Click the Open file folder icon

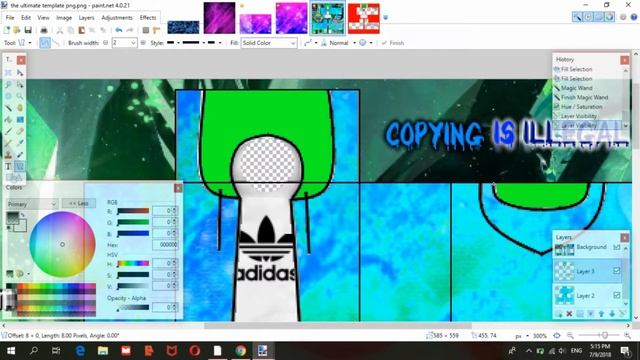(17, 30)
